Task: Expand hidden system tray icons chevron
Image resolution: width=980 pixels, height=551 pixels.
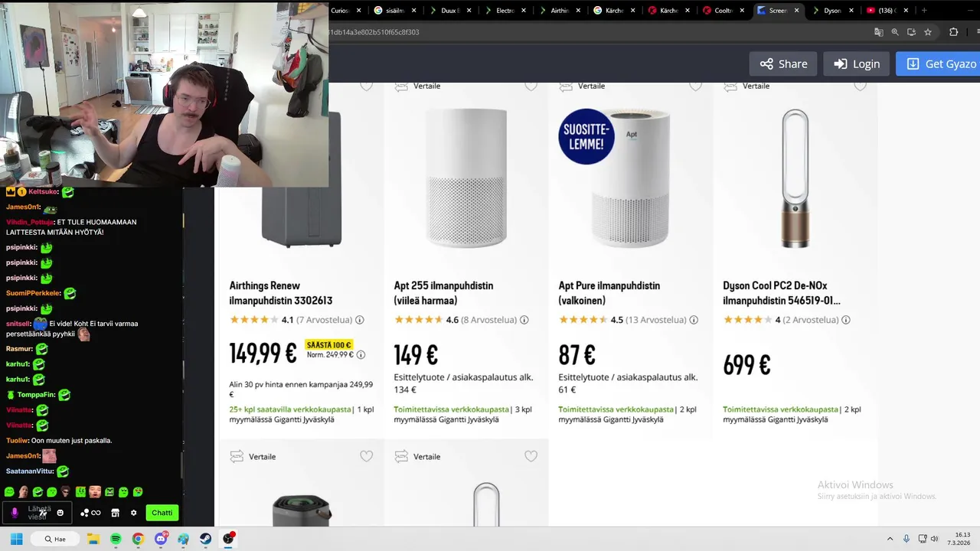Action: 890,539
